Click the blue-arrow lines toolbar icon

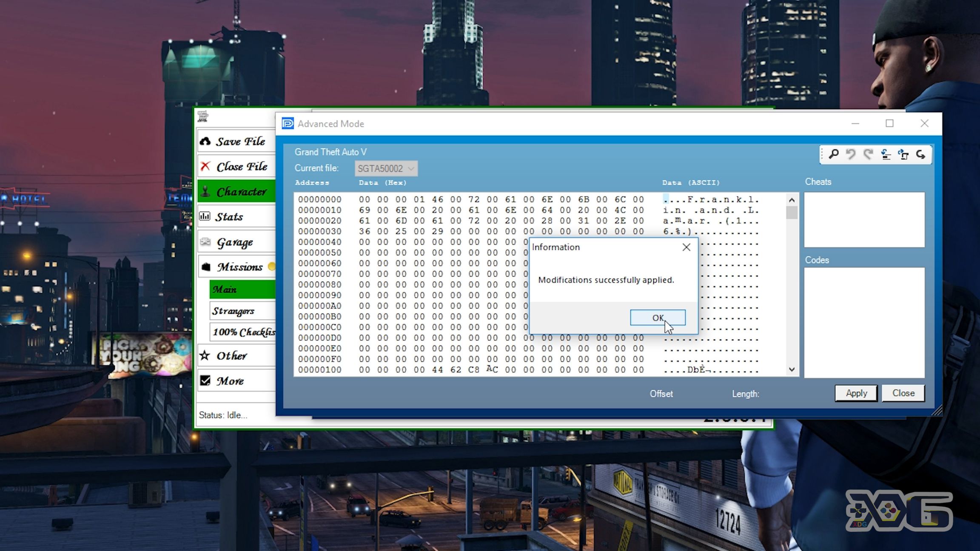point(886,154)
